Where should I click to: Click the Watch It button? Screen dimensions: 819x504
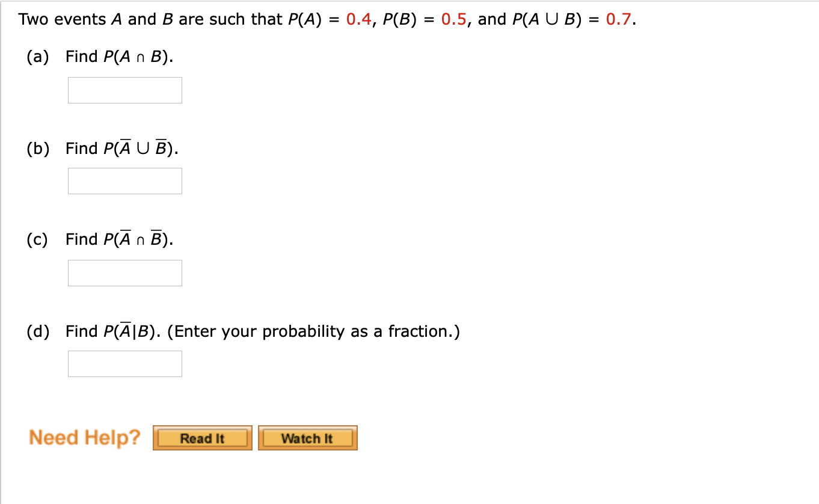click(307, 438)
